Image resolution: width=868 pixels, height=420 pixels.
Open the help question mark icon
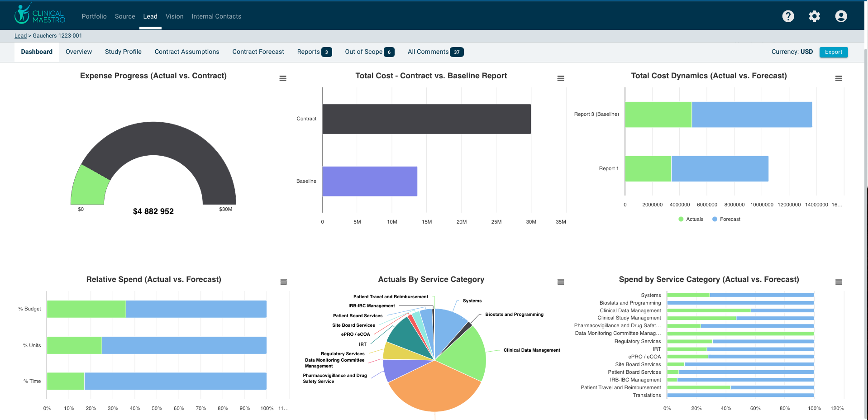point(788,16)
